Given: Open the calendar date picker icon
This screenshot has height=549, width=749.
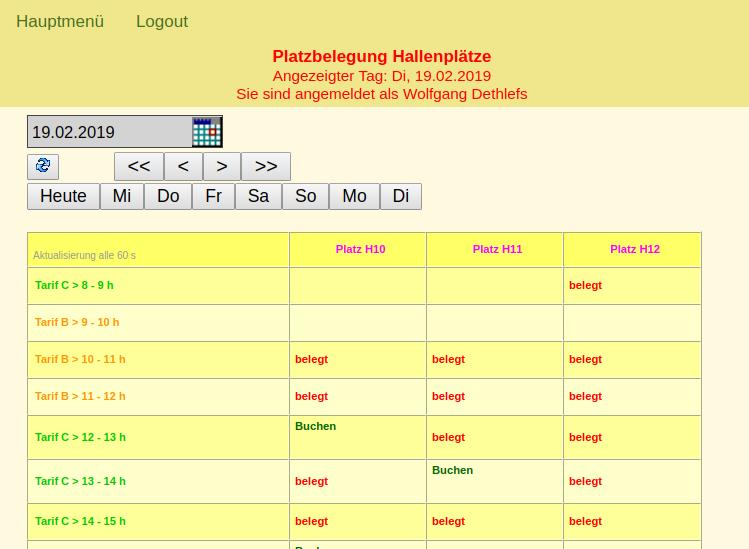Looking at the screenshot, I should tap(207, 132).
